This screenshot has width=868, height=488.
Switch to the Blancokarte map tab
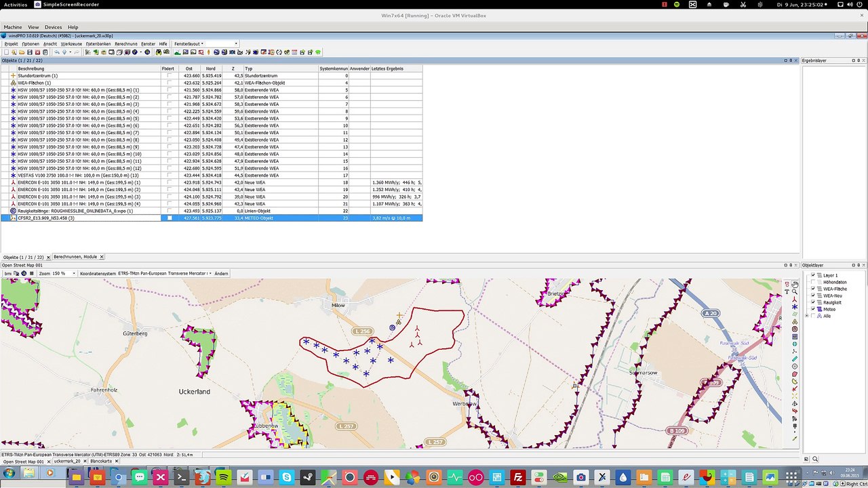pyautogui.click(x=102, y=461)
